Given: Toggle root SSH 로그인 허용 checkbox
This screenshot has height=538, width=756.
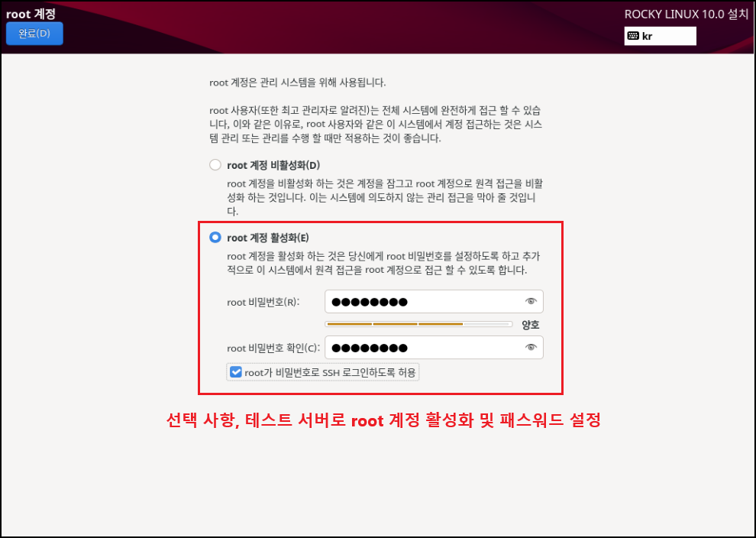Looking at the screenshot, I should click(236, 372).
